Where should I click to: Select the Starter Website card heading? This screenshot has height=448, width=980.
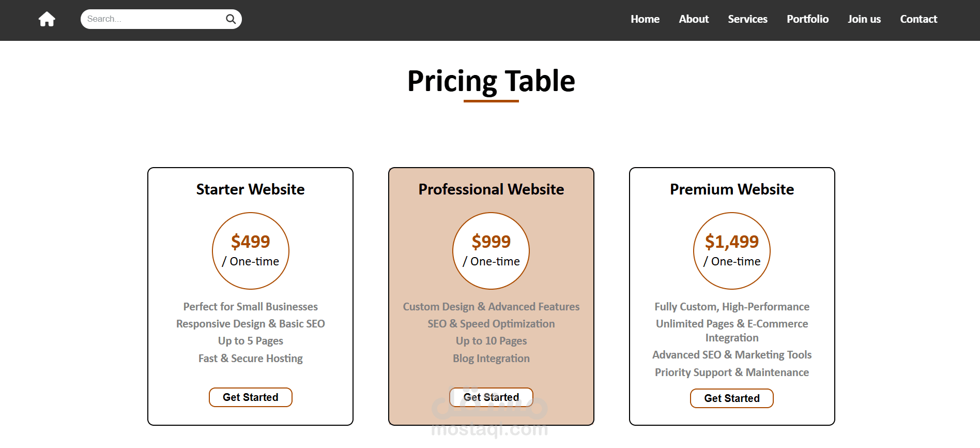[251, 189]
